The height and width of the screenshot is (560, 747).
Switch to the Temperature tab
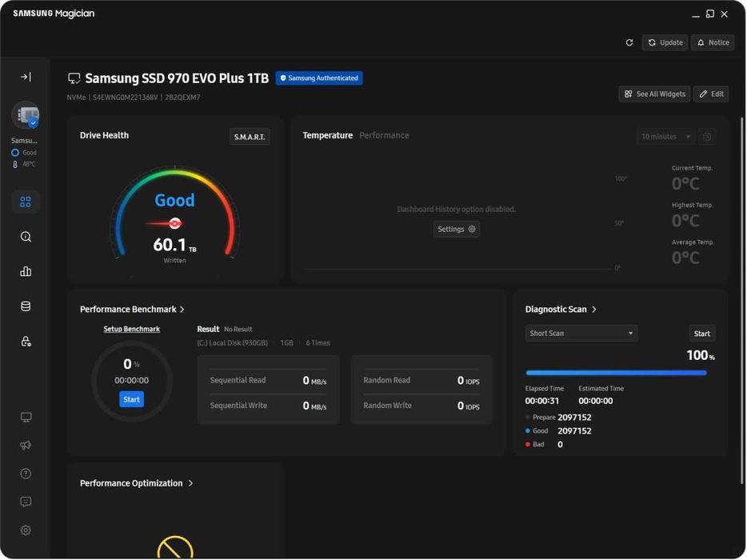pyautogui.click(x=328, y=135)
